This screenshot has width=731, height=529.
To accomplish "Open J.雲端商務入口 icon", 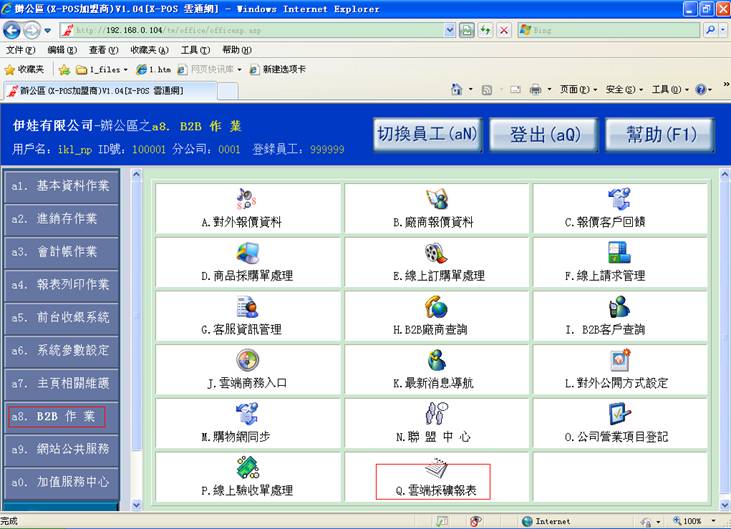I will click(246, 360).
